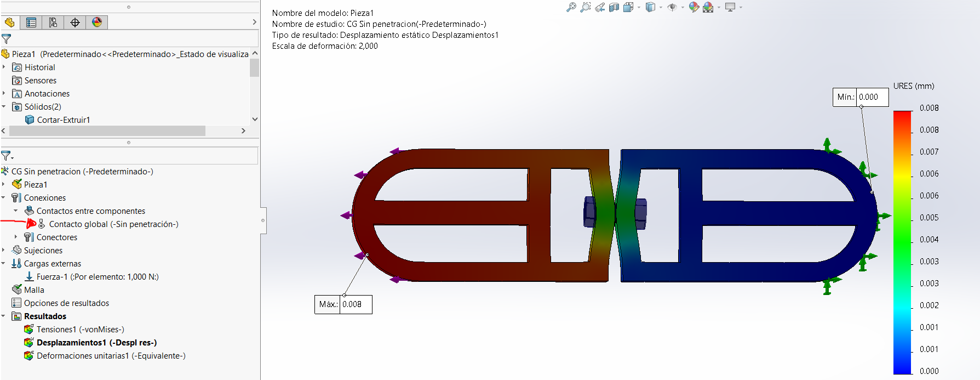Viewport: 980px width, 380px height.
Task: Click the Mín. 0.000 annotation callout
Action: coord(861,97)
